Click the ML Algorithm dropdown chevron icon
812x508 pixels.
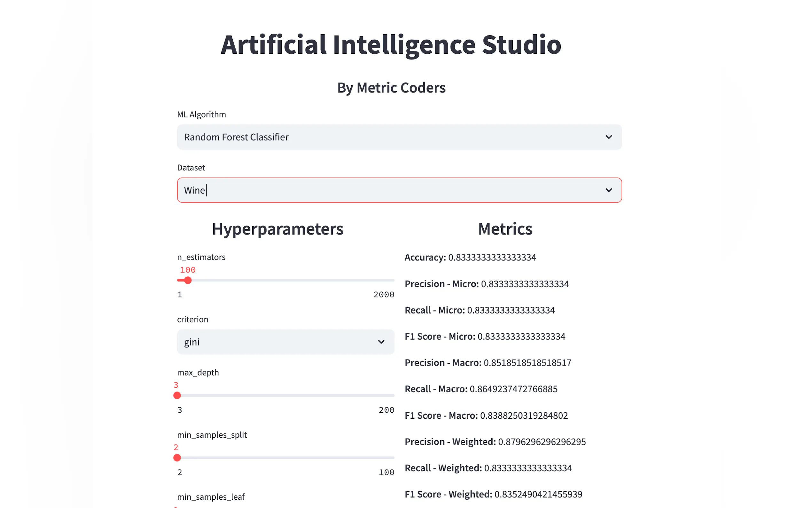coord(608,137)
